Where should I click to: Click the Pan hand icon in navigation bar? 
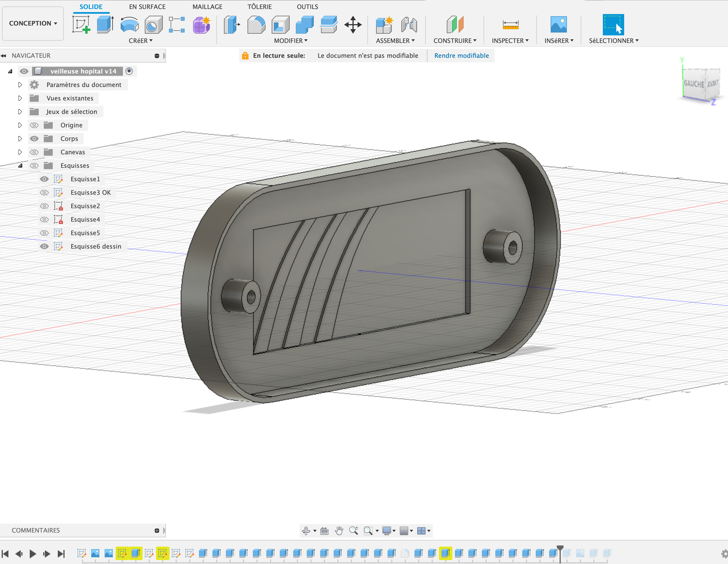pos(339,531)
